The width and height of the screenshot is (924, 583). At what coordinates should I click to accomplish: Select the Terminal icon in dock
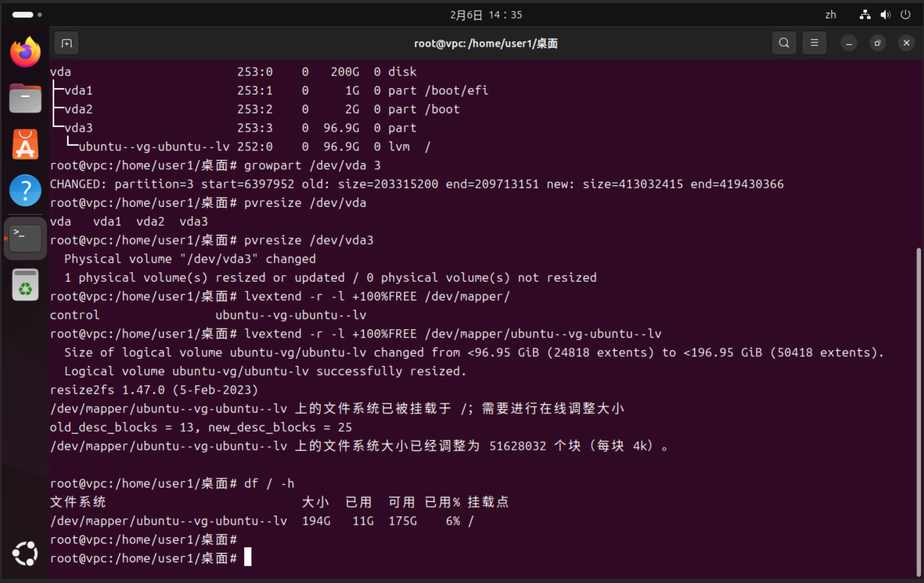pos(25,238)
